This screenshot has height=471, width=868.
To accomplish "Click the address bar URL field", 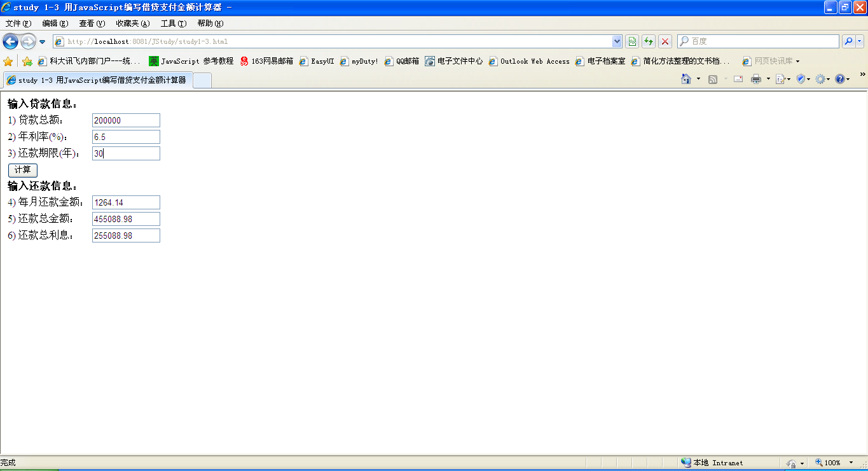I will click(x=332, y=41).
